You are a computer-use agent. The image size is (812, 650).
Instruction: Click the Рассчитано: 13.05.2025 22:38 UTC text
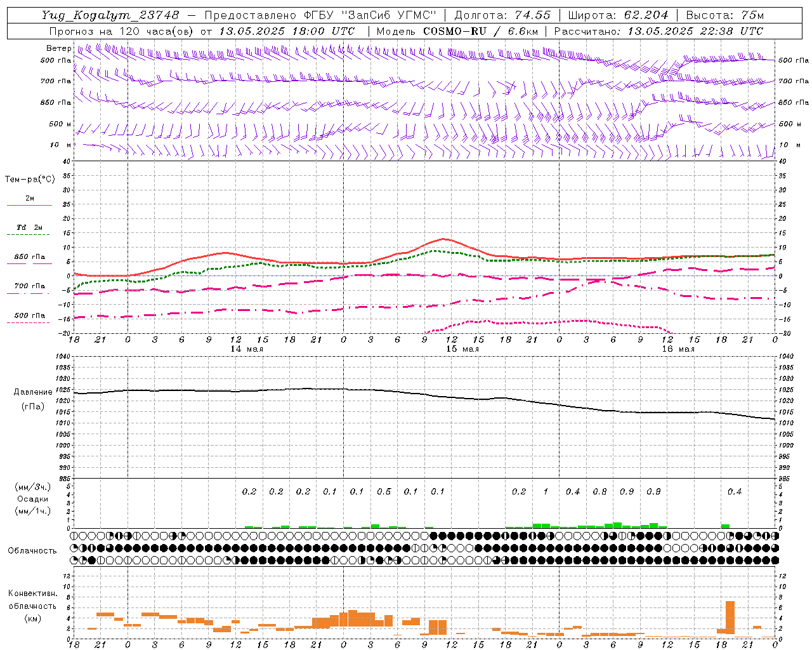coord(658,31)
